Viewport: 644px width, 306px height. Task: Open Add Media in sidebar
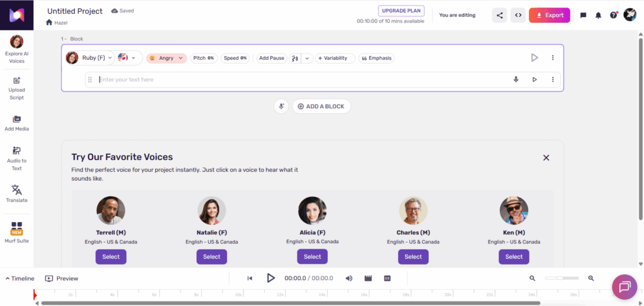(x=17, y=124)
